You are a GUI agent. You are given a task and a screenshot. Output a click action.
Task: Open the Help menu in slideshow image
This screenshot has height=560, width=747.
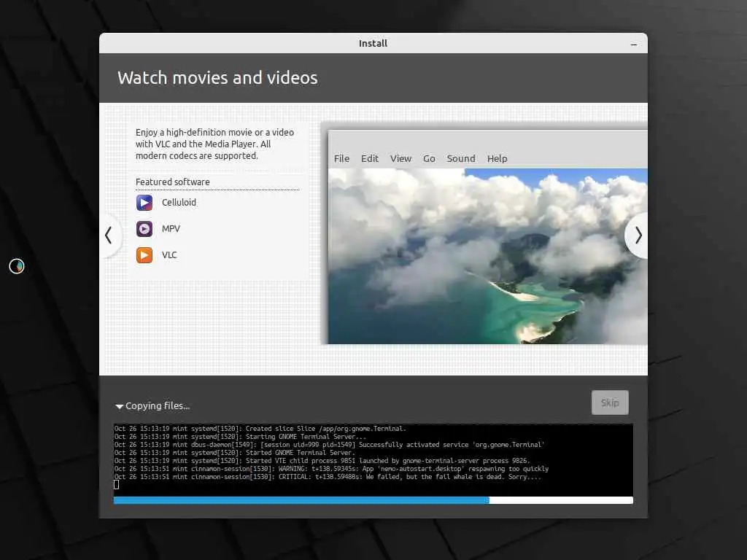(497, 158)
